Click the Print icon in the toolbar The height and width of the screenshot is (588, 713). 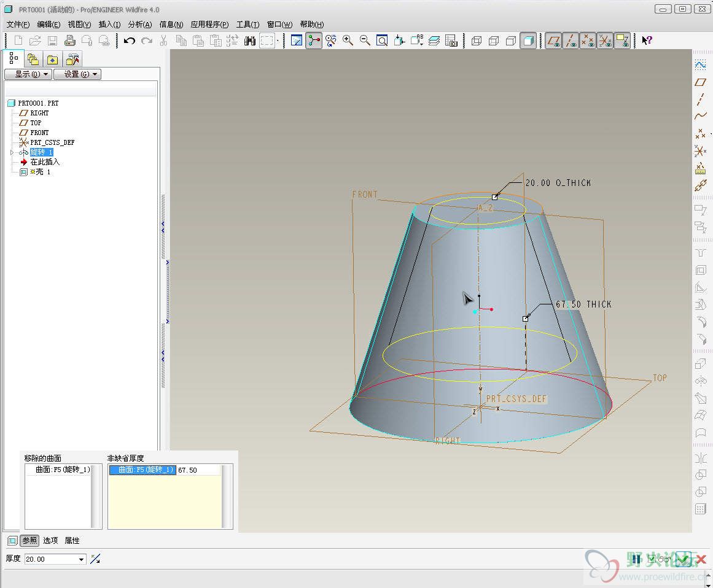click(x=69, y=41)
